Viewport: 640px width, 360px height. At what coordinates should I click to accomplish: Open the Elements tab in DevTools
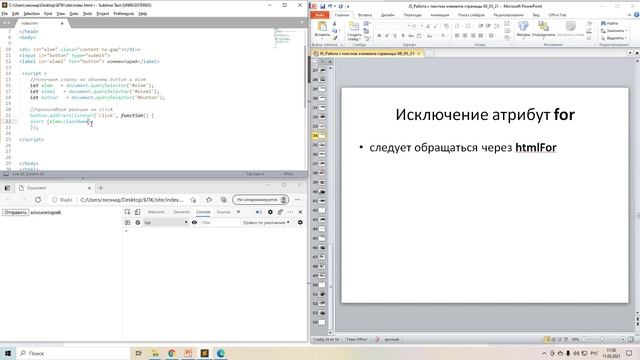[x=181, y=212]
